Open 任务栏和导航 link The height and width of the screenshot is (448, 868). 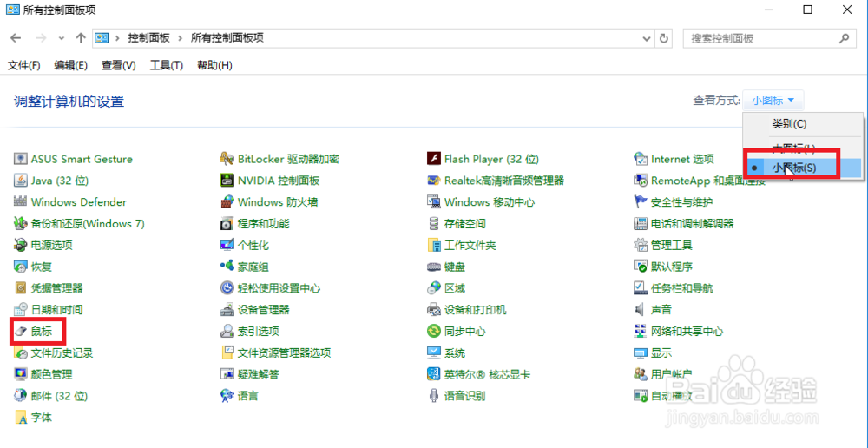[682, 288]
